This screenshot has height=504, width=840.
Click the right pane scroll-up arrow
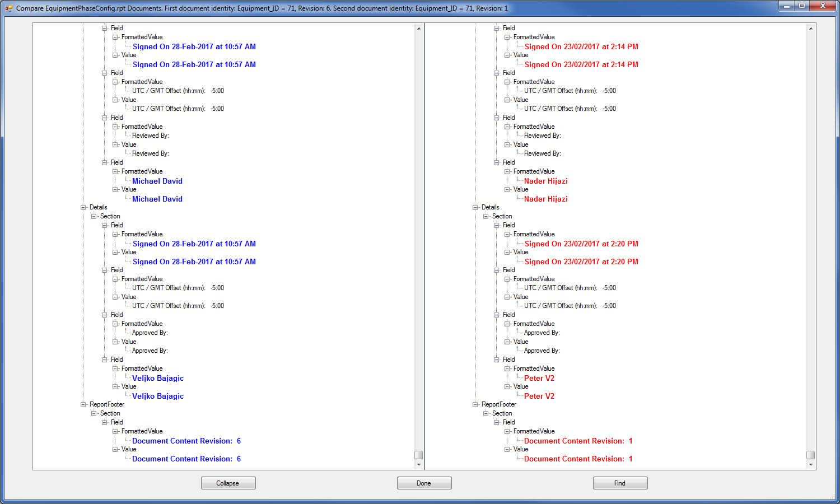[810, 28]
